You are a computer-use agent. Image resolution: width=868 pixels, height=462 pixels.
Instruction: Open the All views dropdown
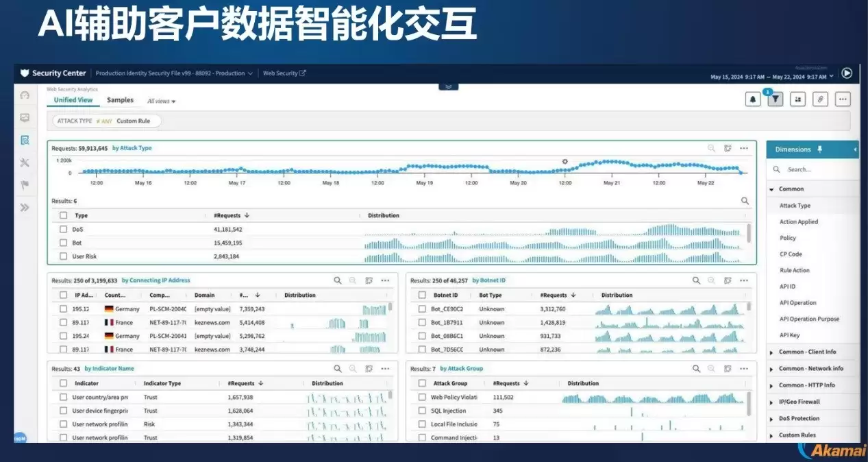coord(162,101)
